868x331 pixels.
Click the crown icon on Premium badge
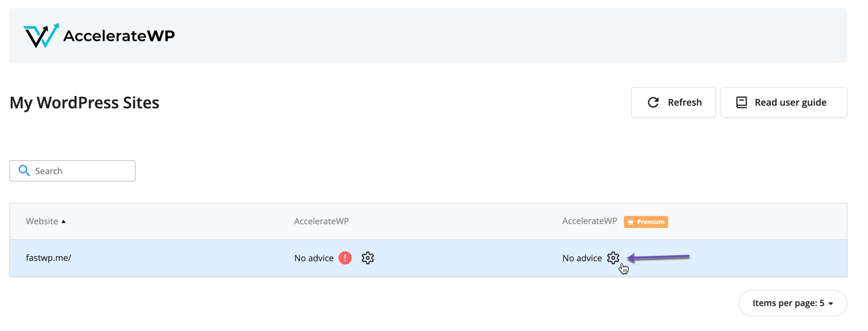coord(631,222)
